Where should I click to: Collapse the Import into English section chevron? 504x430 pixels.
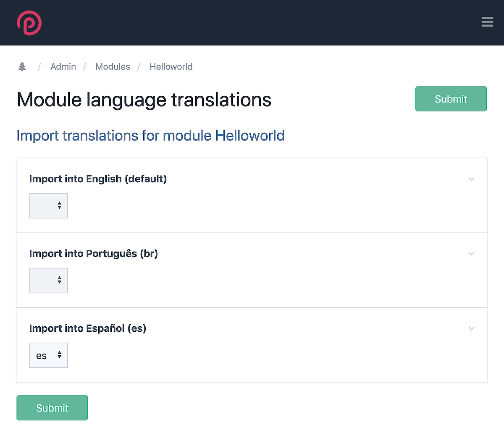pyautogui.click(x=471, y=179)
